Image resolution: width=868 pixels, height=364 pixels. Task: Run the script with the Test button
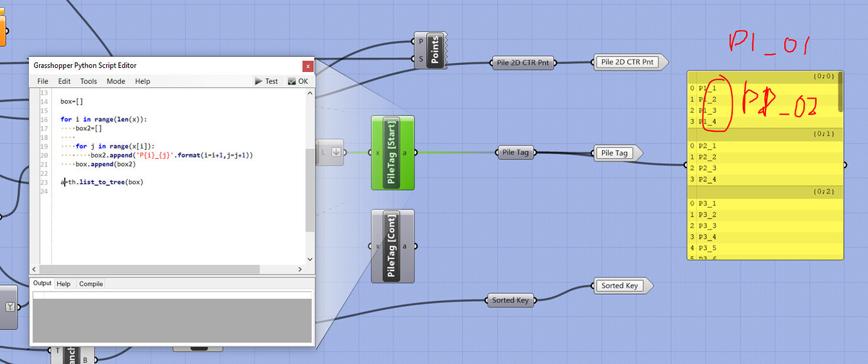(267, 81)
